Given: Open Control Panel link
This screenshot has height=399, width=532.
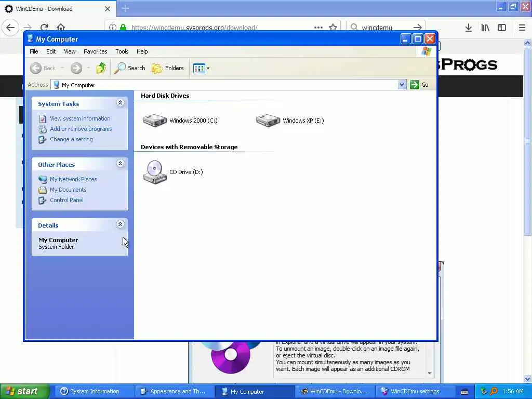Looking at the screenshot, I should [66, 200].
